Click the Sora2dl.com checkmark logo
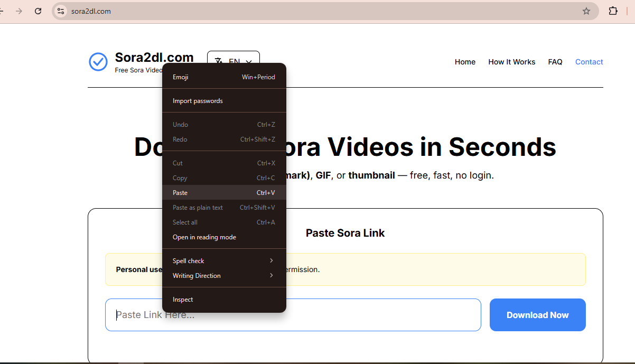This screenshot has width=635, height=364. point(98,62)
